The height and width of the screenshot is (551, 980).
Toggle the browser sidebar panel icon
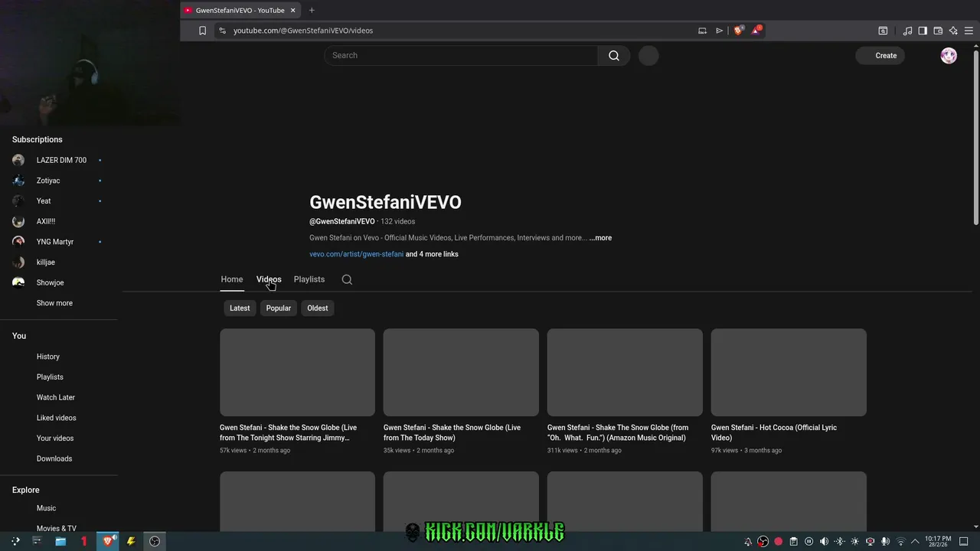click(923, 31)
